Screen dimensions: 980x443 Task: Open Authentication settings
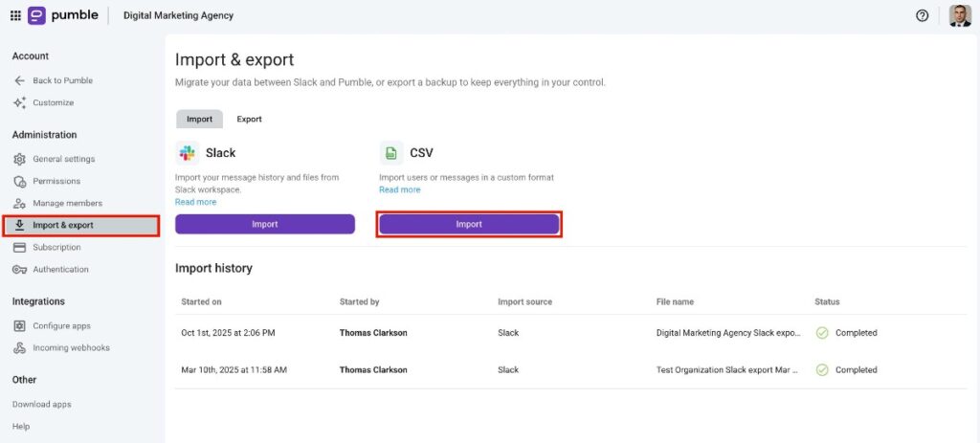point(60,269)
